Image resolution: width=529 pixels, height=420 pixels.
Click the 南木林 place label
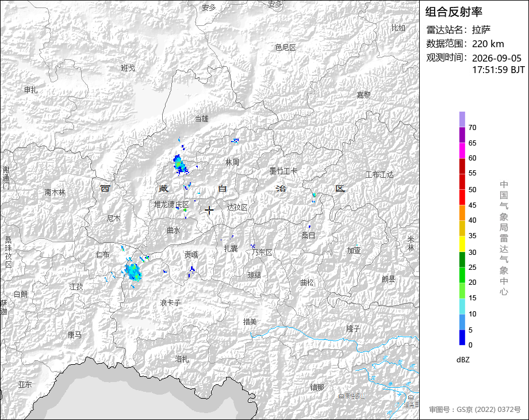(55, 192)
